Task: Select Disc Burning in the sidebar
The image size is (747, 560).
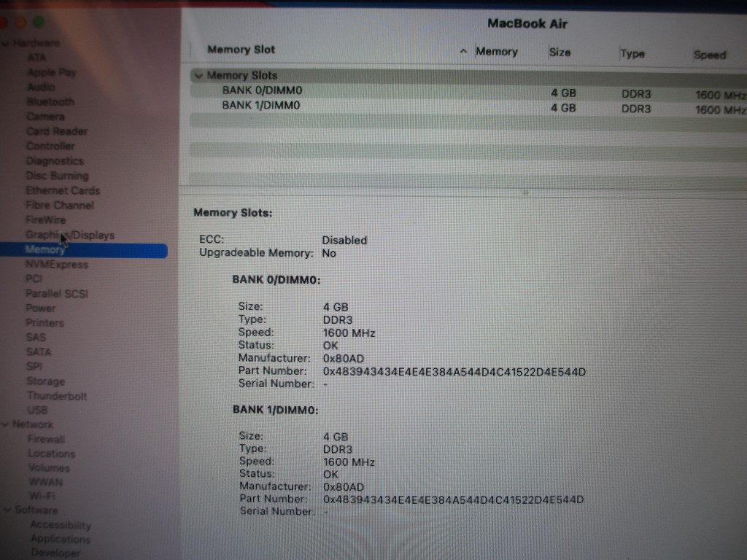Action: tap(57, 176)
